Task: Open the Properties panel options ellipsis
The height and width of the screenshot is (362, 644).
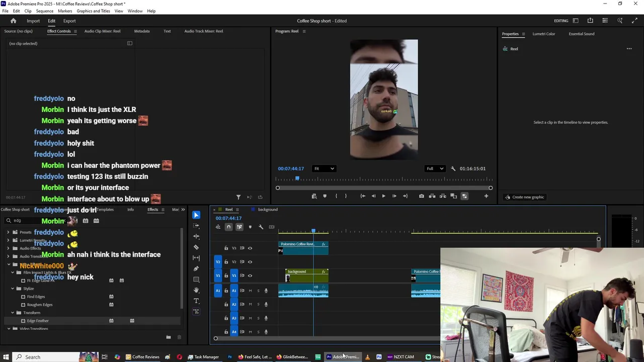Action: 629,49
